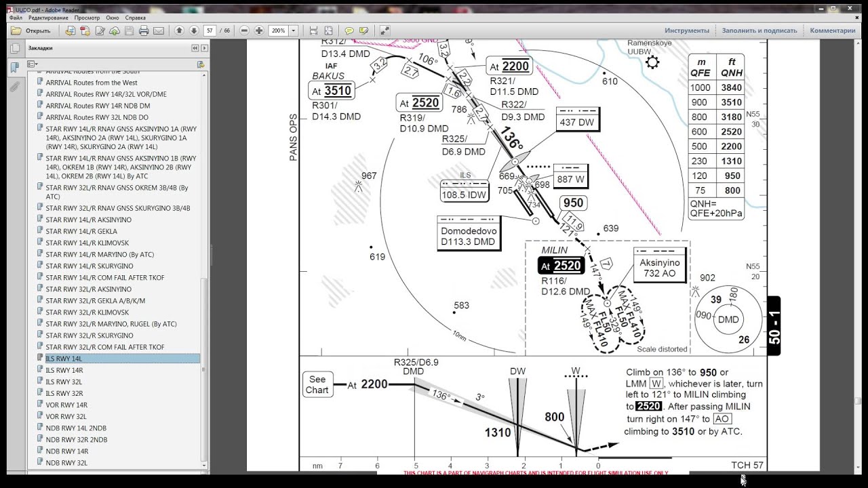Go to the previous page arrow
Screen dimensions: 868x488
[x=179, y=30]
